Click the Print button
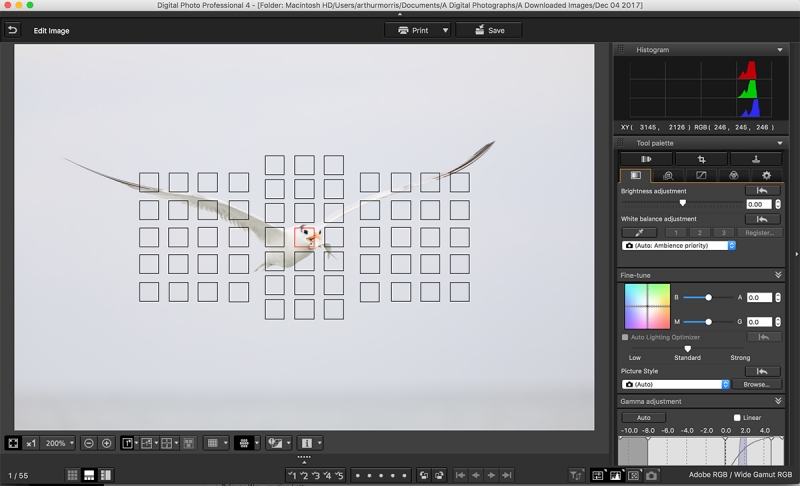Image resolution: width=800 pixels, height=486 pixels. (x=413, y=30)
